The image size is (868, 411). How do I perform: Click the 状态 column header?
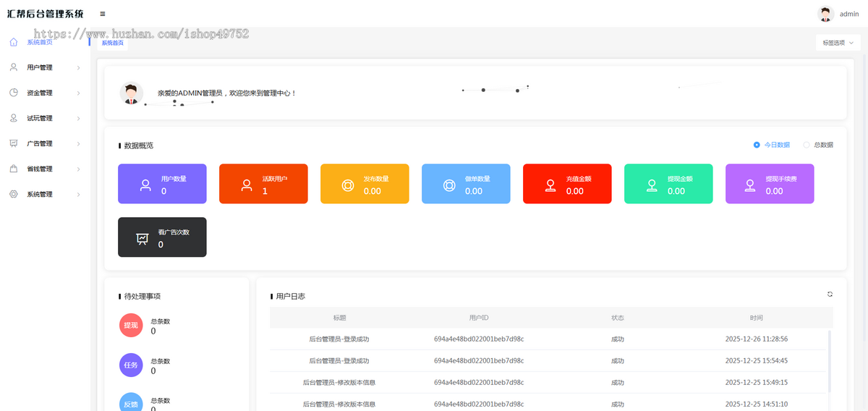coord(617,318)
